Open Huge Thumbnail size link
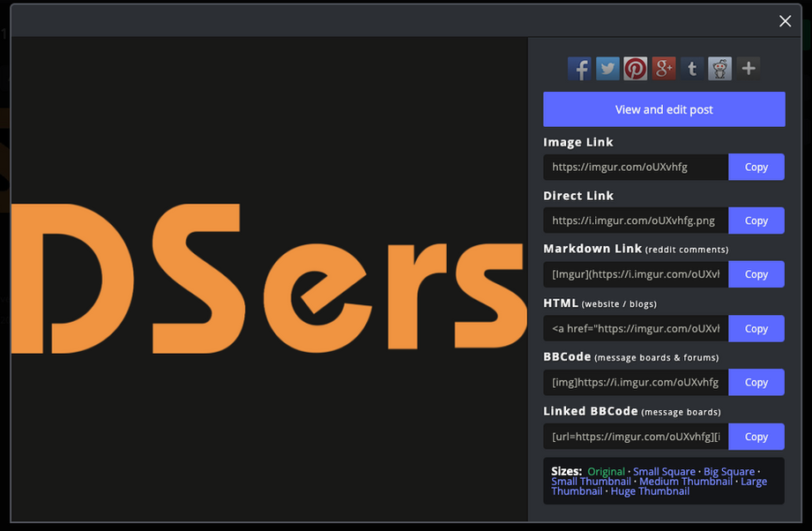Image resolution: width=812 pixels, height=531 pixels. click(650, 491)
